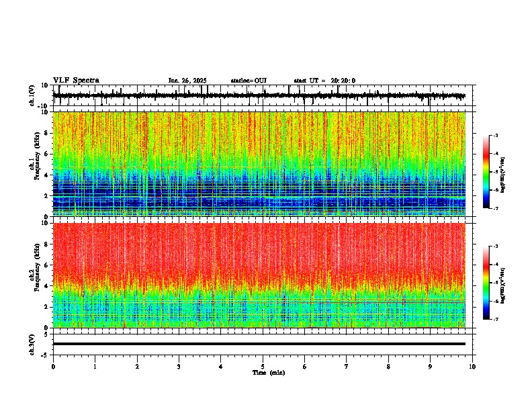The height and width of the screenshot is (411, 532).
Task: Click the ch.1 voltage waveform trace
Action: 259,95
